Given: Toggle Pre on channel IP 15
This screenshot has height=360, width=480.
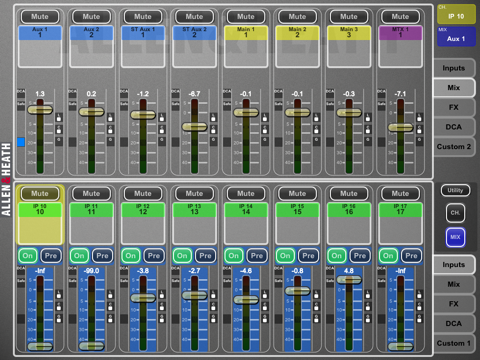Looking at the screenshot, I should point(308,256).
